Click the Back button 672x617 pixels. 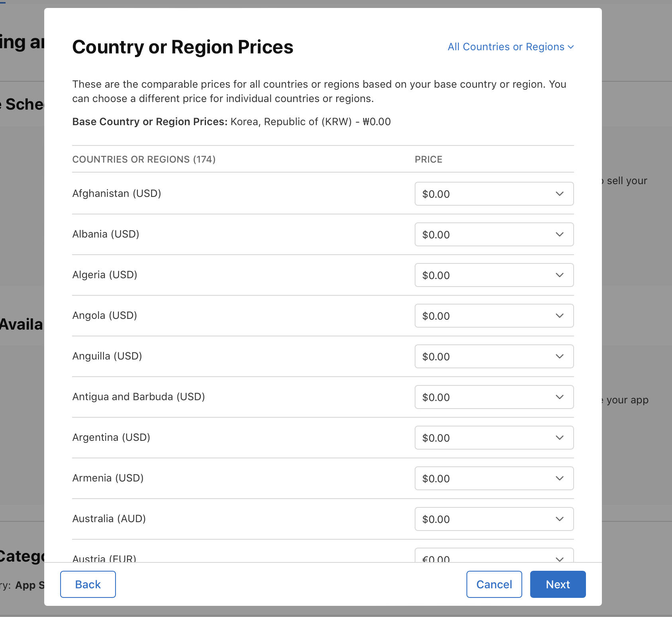pos(88,584)
